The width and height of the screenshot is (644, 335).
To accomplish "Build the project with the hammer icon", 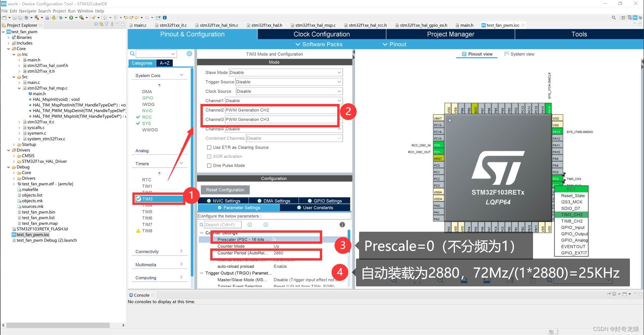I will coord(37,17).
